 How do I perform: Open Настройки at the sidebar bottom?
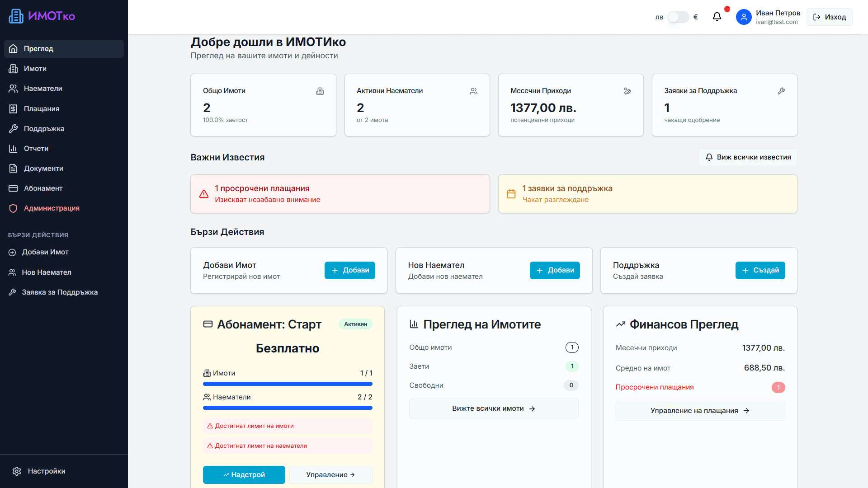click(x=64, y=471)
